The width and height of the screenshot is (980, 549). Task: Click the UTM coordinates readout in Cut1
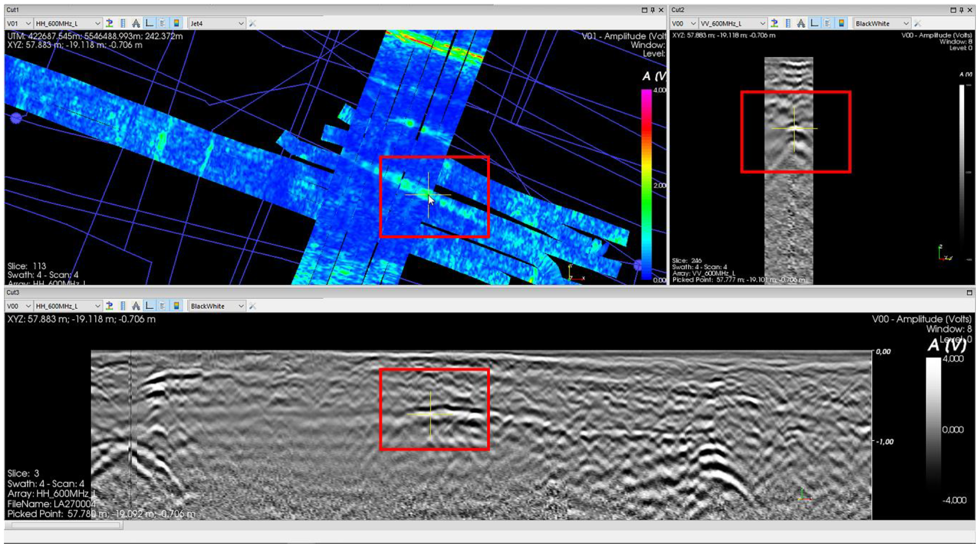tap(95, 36)
